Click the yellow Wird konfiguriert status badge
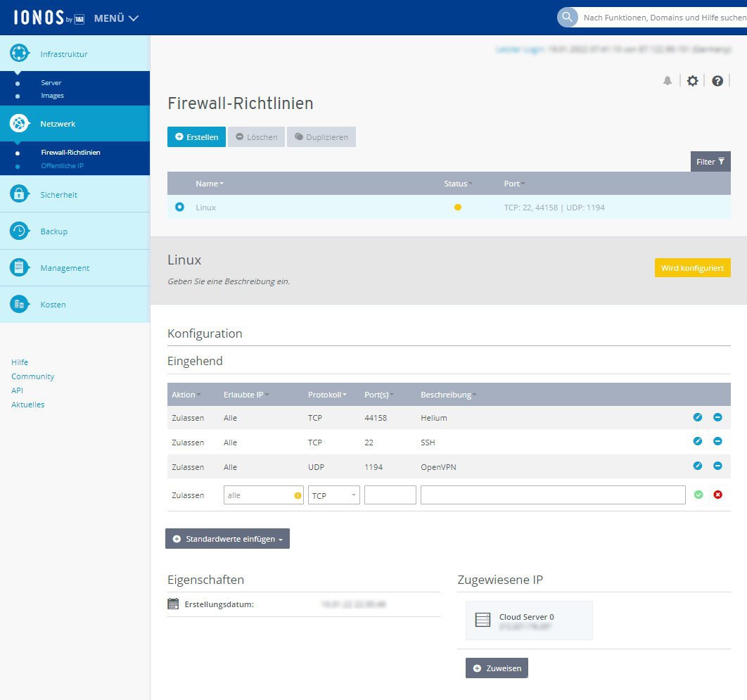Screen dimensions: 747x700 [692, 268]
